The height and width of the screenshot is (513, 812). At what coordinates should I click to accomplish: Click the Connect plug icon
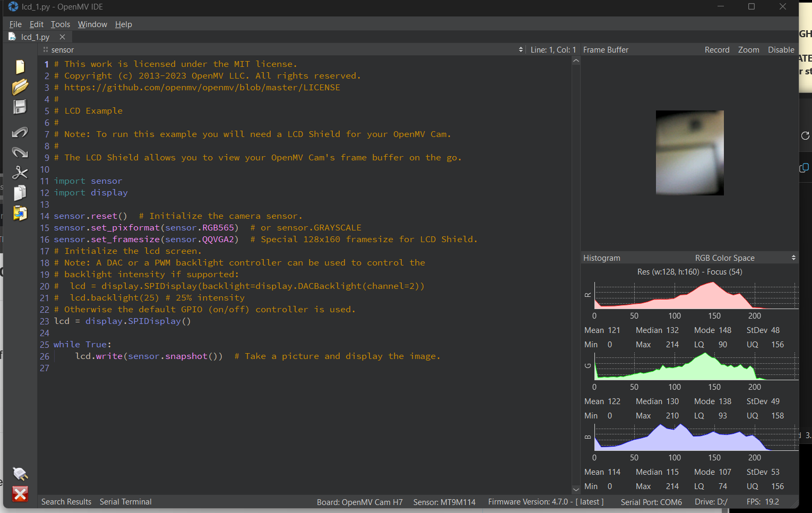click(x=20, y=473)
